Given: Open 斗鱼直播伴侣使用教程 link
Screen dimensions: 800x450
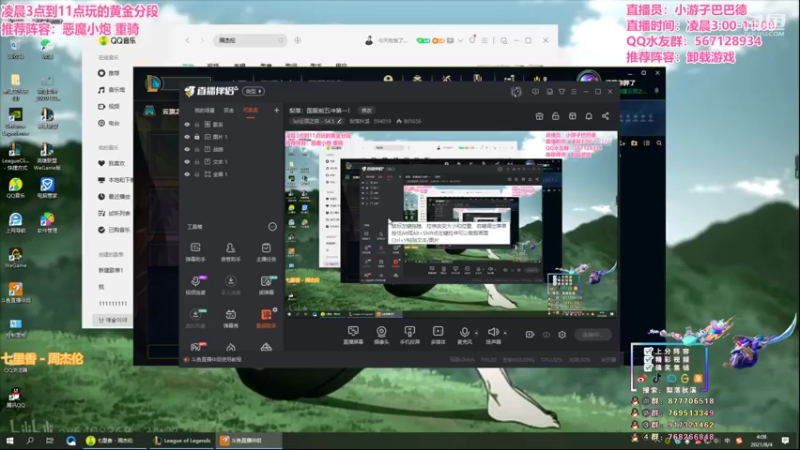Looking at the screenshot, I should pyautogui.click(x=212, y=359).
